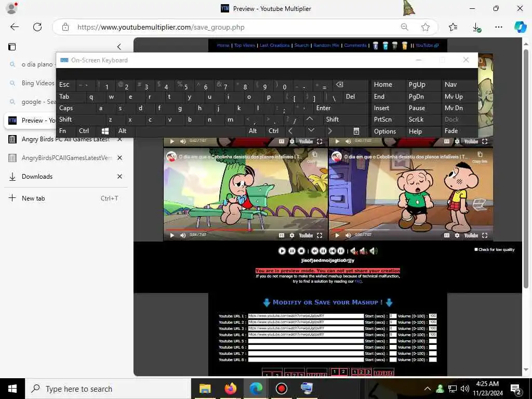Click the PrtScn key on On-Screen Keyboard
The image size is (532, 399).
coord(383,119)
